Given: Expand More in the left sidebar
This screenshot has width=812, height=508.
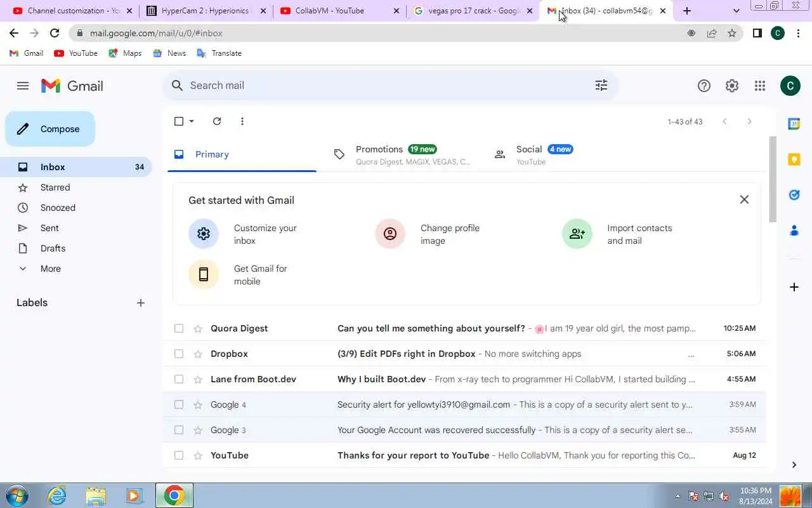Looking at the screenshot, I should click(51, 269).
